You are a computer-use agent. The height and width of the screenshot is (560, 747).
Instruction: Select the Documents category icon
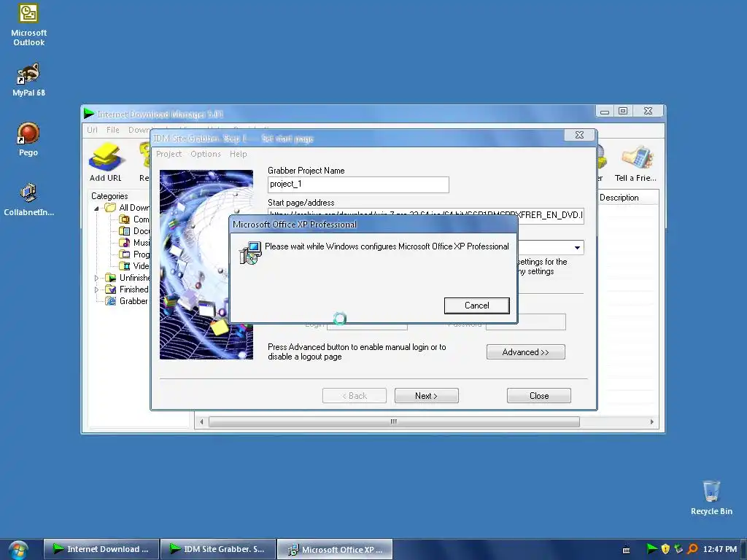click(124, 231)
